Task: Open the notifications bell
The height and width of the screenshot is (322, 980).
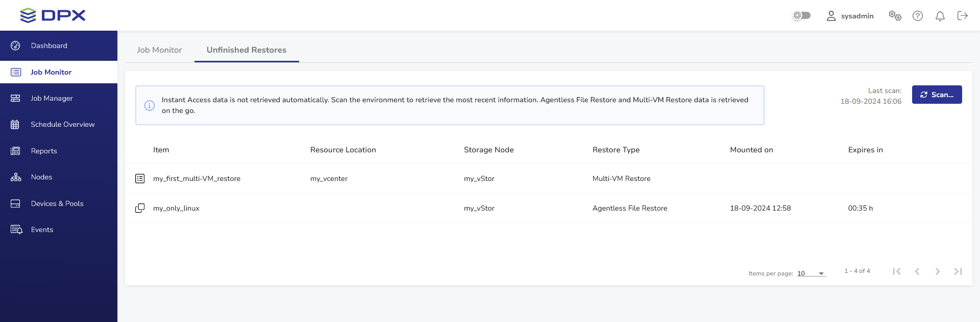Action: pyautogui.click(x=940, y=16)
